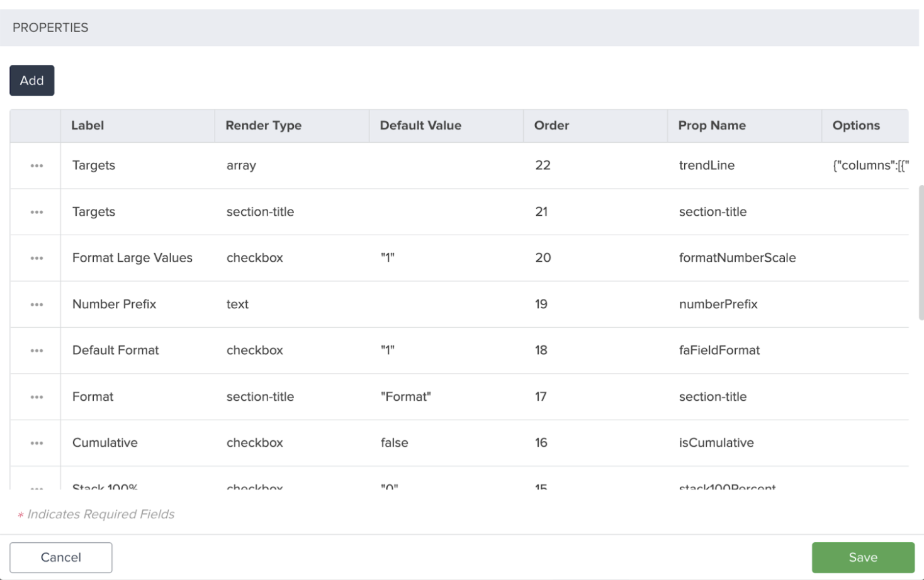This screenshot has width=924, height=580.
Task: Open row actions menu for Format row
Action: point(37,397)
